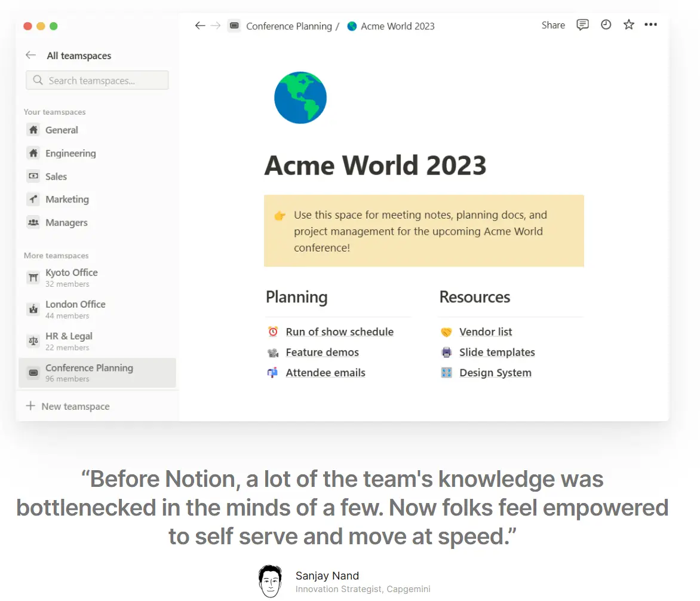Click the Marketing teamspace icon

click(33, 199)
